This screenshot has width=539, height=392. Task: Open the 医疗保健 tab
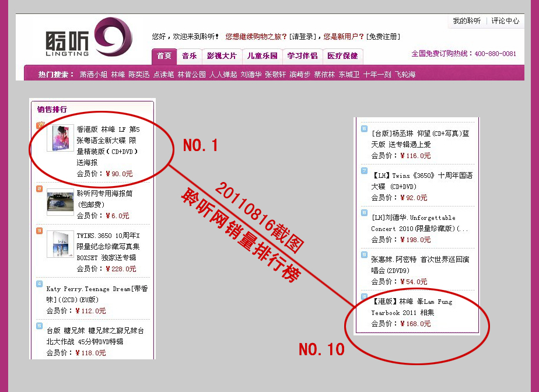click(x=343, y=56)
